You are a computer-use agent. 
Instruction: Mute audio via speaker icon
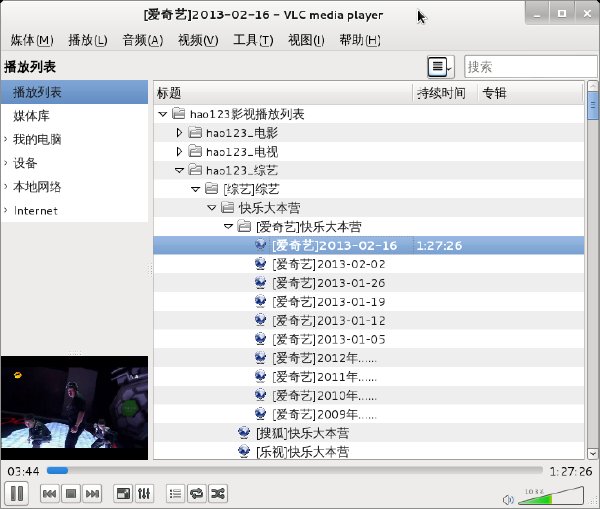click(508, 499)
